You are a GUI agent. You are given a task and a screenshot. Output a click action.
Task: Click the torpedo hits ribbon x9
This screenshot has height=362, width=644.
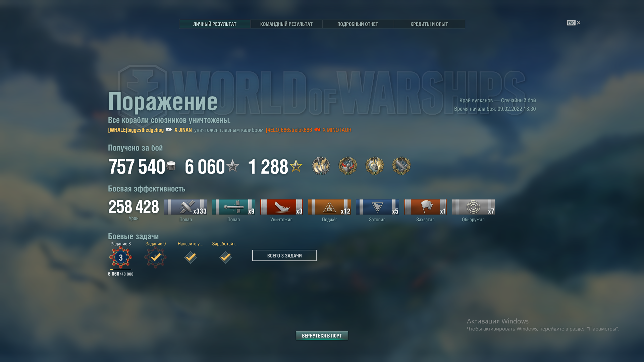(x=233, y=207)
